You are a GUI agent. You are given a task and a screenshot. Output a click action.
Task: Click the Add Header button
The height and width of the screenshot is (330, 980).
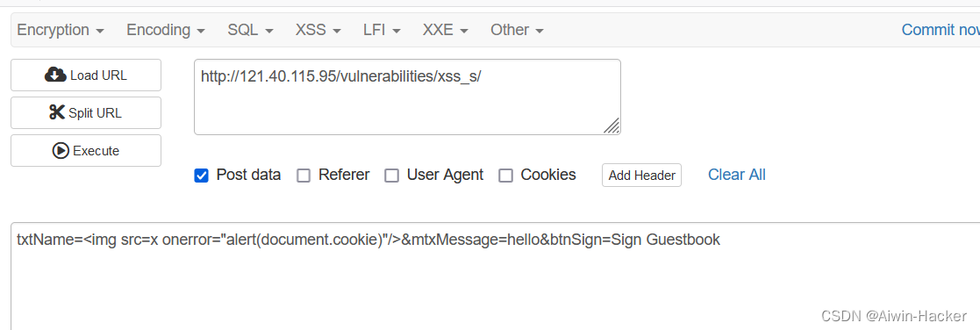point(642,175)
